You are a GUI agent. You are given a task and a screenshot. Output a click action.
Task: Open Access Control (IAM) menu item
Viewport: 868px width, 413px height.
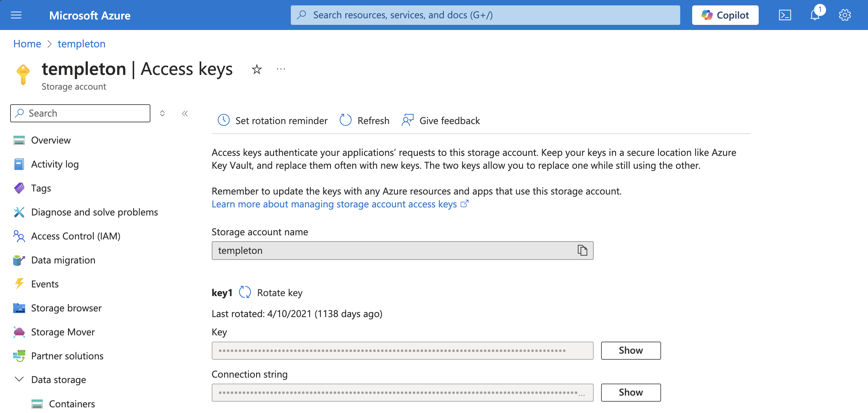coord(75,236)
